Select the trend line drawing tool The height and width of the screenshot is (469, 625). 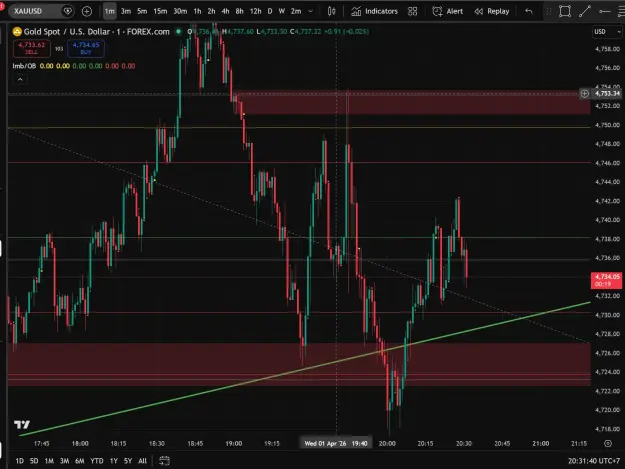point(585,11)
